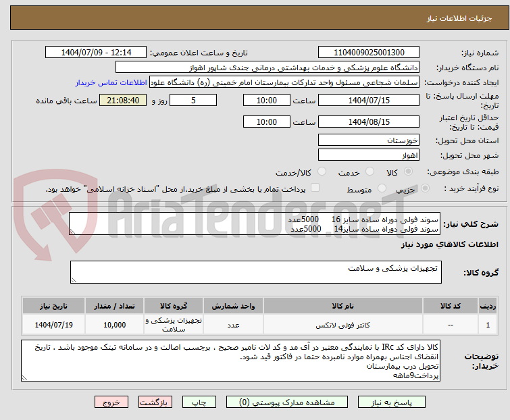Click the تاریخ نیاز column header
This screenshot has height=420, width=510.
53,306
